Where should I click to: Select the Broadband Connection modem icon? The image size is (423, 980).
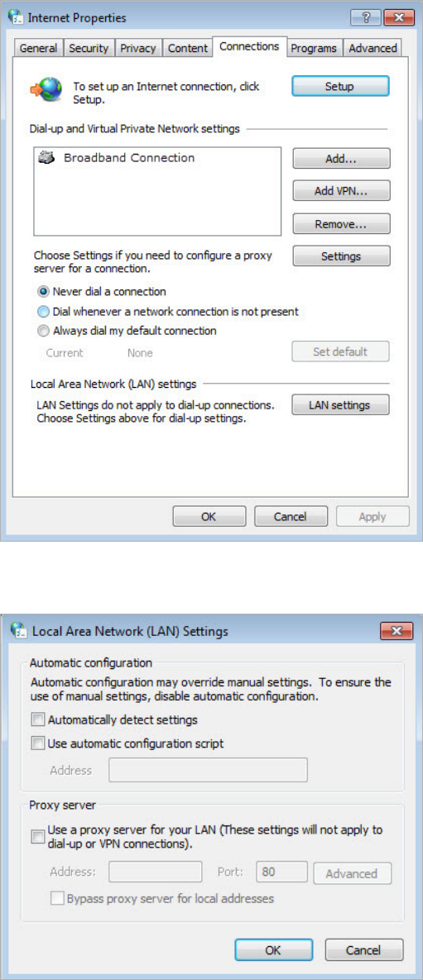pyautogui.click(x=47, y=157)
